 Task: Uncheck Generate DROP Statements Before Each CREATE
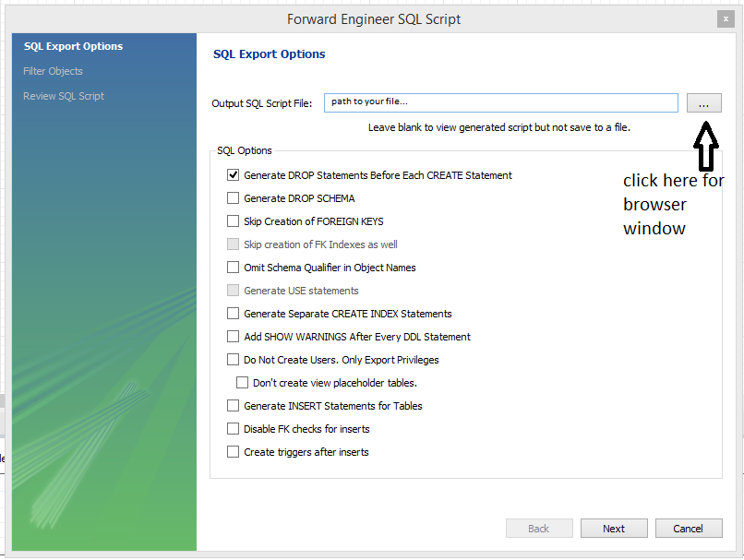234,175
